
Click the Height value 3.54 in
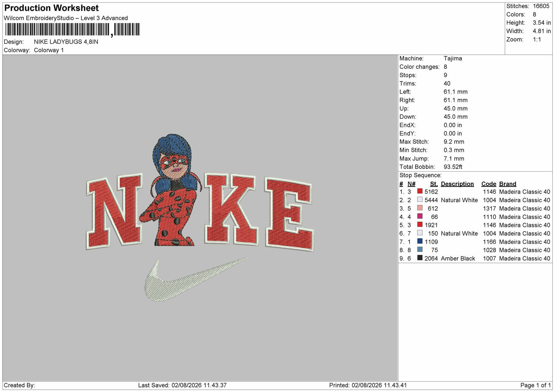(542, 23)
